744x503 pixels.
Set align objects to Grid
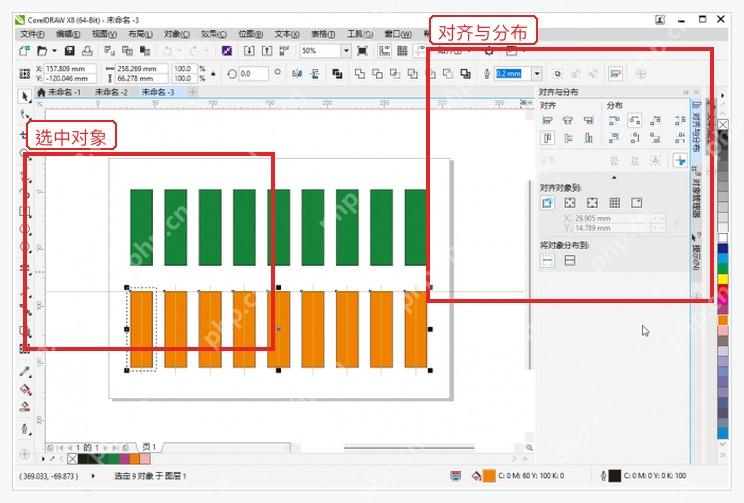pos(614,203)
